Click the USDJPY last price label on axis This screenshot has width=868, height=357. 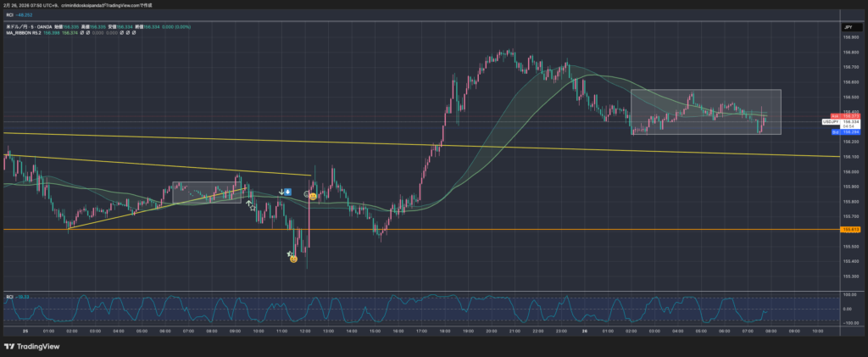point(832,122)
